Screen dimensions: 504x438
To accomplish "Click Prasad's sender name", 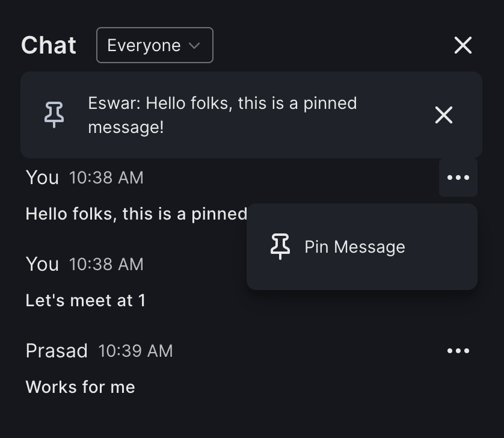I will pos(57,350).
